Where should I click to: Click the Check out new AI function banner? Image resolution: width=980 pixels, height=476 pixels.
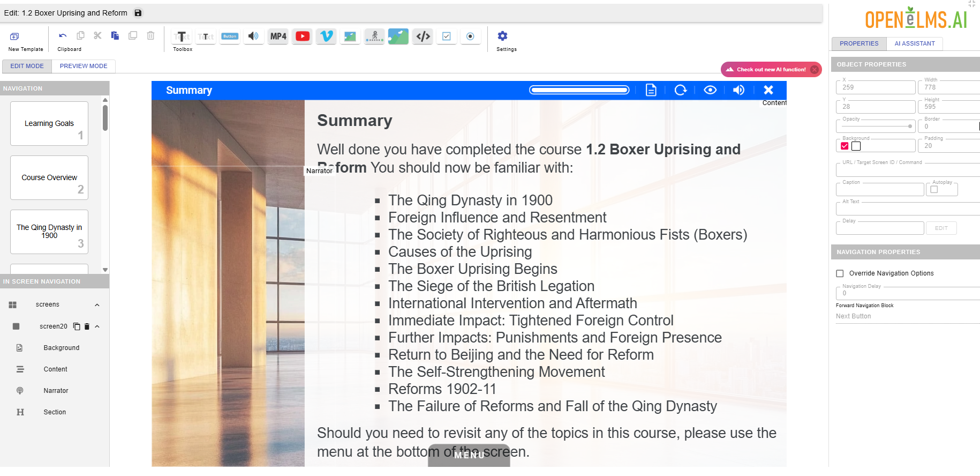click(766, 69)
